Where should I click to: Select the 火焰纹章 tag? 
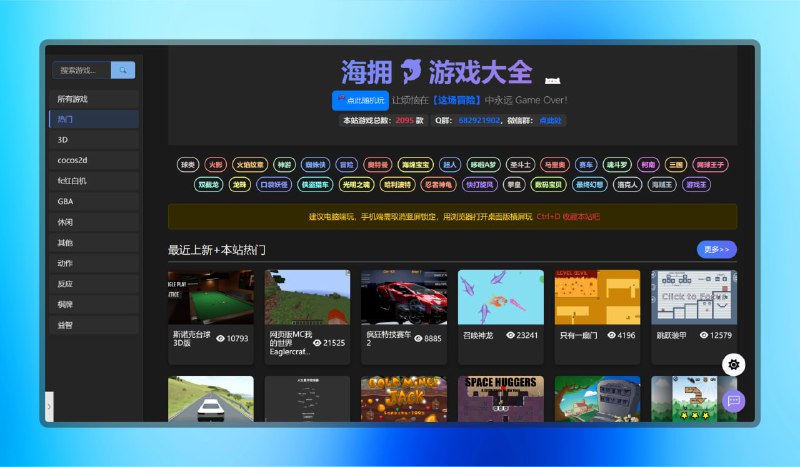coord(250,165)
